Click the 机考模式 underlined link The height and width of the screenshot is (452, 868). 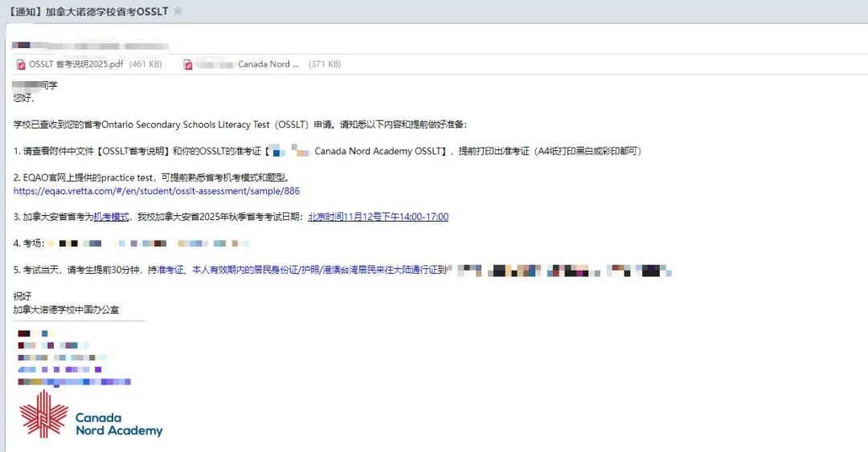coord(111,217)
